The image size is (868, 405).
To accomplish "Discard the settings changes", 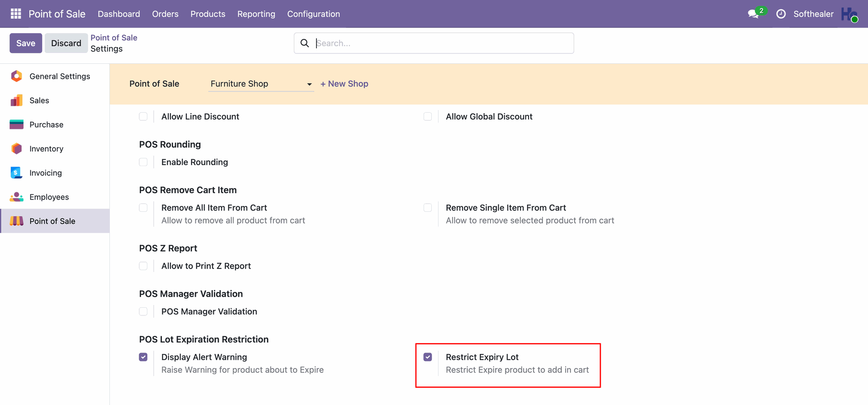I will coord(66,43).
